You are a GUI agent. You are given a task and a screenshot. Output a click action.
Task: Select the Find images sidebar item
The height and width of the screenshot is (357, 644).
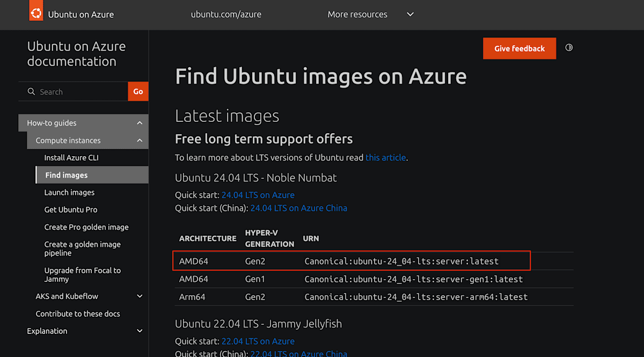(x=92, y=175)
